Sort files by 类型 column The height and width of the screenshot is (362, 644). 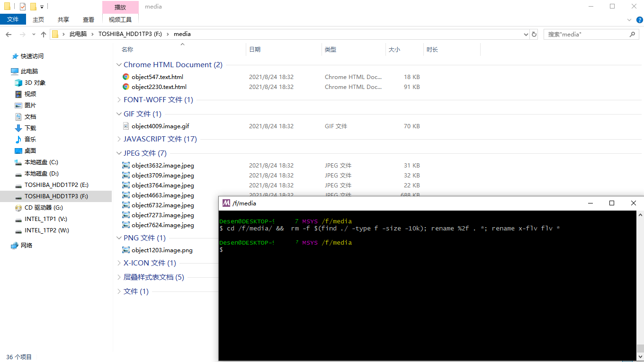coord(331,49)
